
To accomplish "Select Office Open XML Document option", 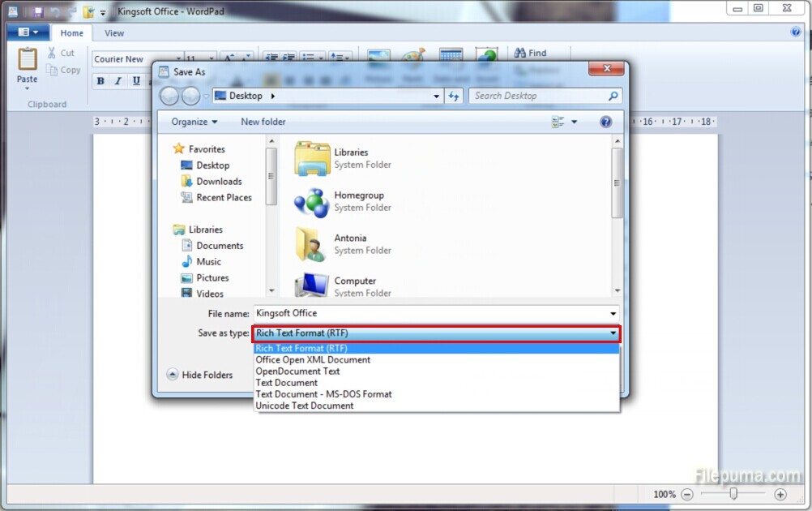I will pyautogui.click(x=313, y=360).
